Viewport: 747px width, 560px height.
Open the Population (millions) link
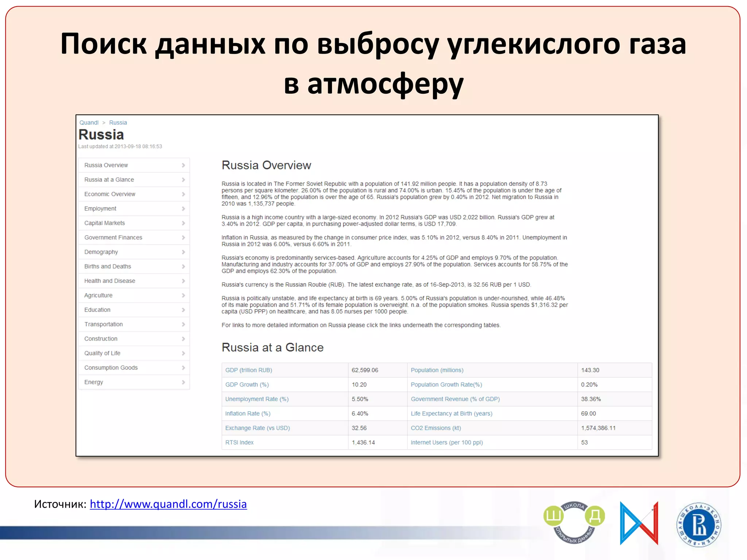(437, 370)
